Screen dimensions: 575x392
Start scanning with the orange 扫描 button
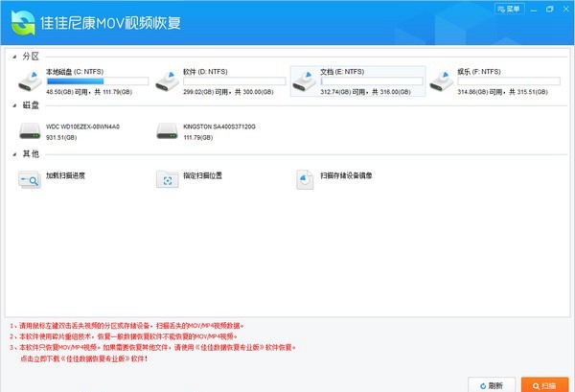(545, 385)
